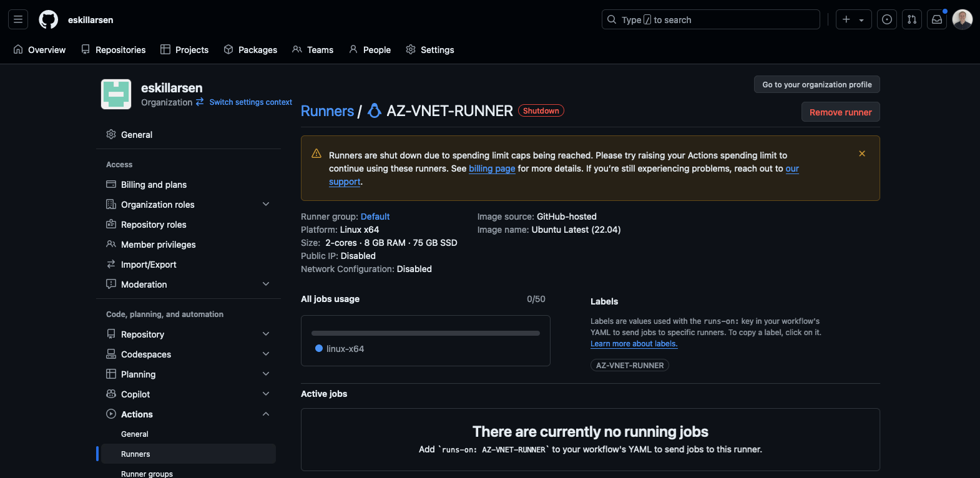Open the pull requests icon in header

click(912, 19)
